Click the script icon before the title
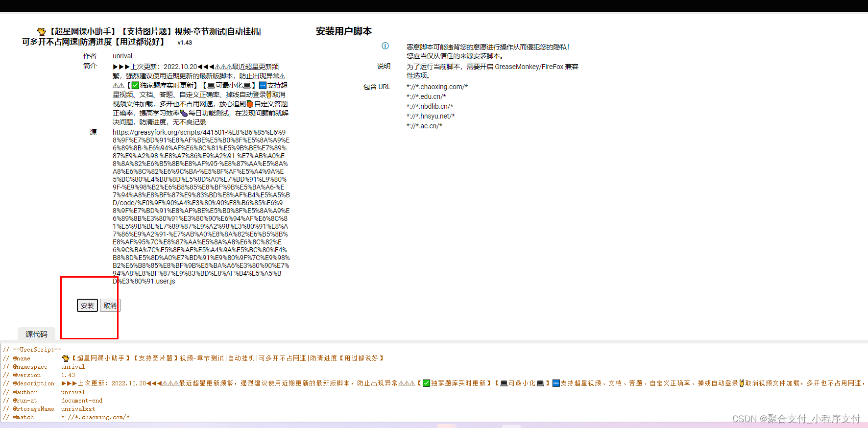Screen dimensions: 868x428 42,32
